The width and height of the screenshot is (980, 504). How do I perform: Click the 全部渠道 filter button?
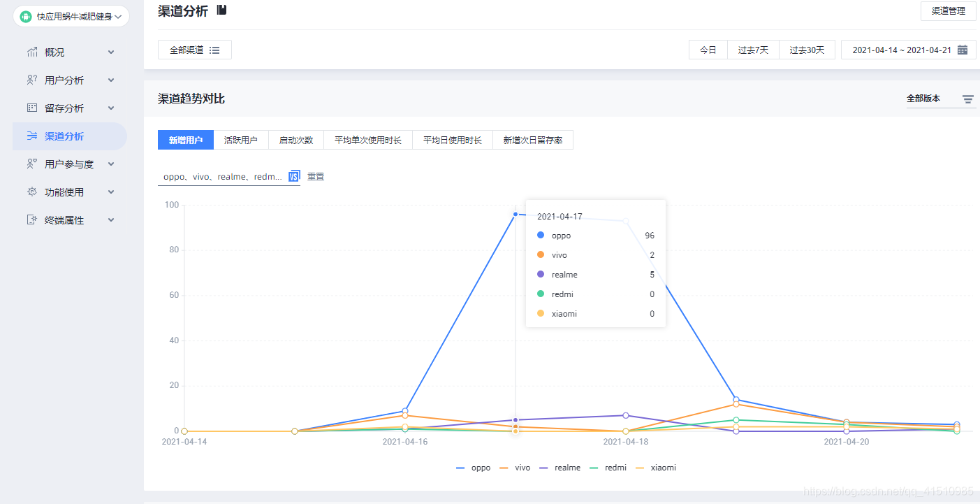(195, 50)
